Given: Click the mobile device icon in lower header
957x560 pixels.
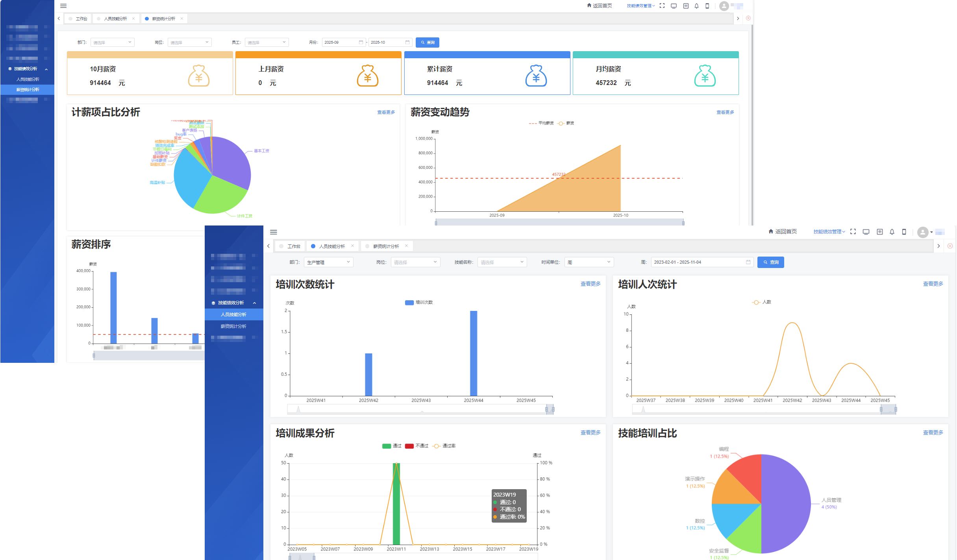Looking at the screenshot, I should pyautogui.click(x=904, y=232).
